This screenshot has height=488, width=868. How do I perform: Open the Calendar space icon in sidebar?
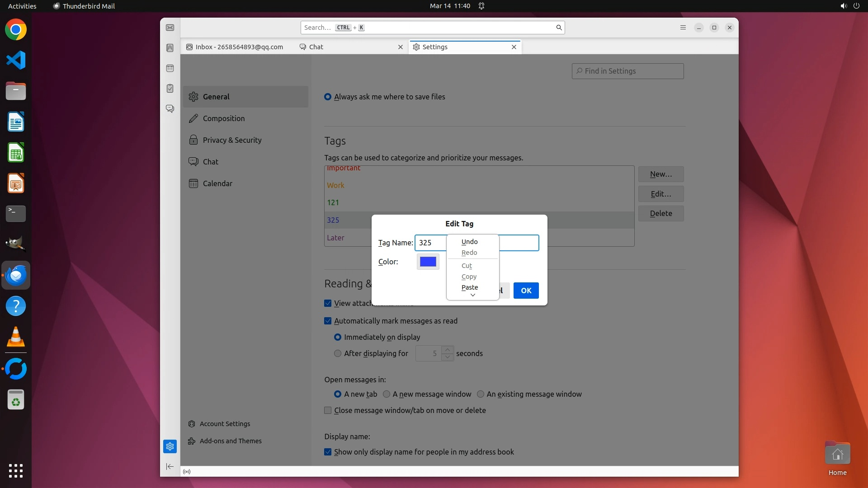point(170,68)
